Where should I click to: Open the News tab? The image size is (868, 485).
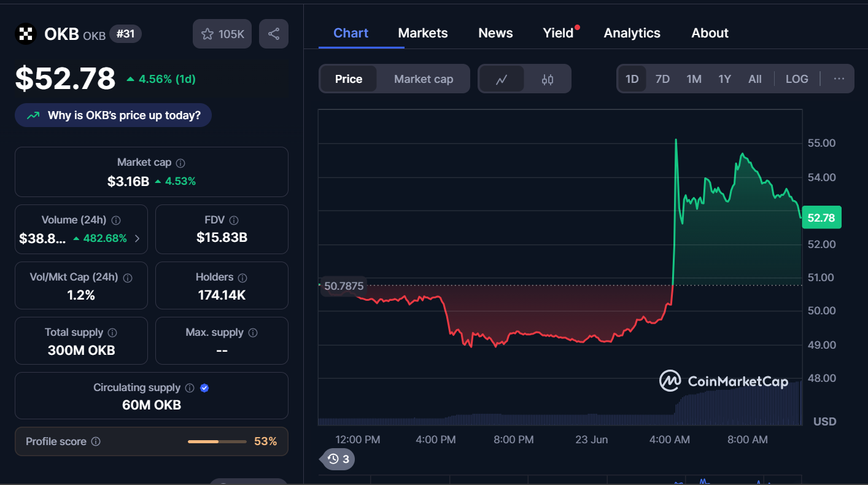[x=495, y=33]
